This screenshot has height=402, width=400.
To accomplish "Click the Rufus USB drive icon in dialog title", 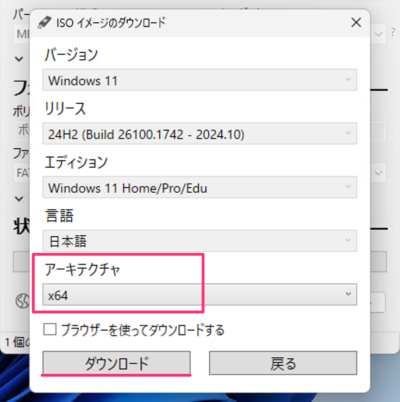I will tap(44, 23).
